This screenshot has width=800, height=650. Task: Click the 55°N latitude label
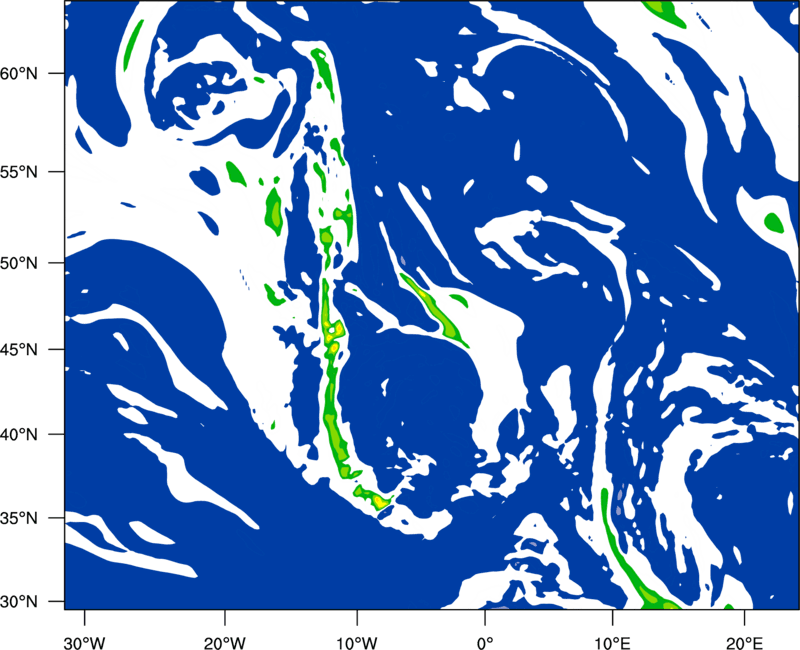(x=19, y=172)
